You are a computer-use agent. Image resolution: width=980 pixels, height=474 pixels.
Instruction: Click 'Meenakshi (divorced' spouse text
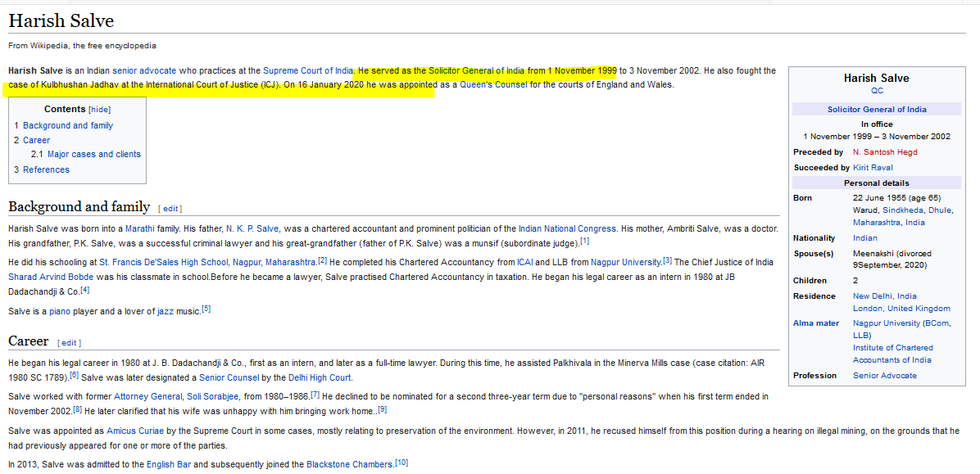coord(892,254)
